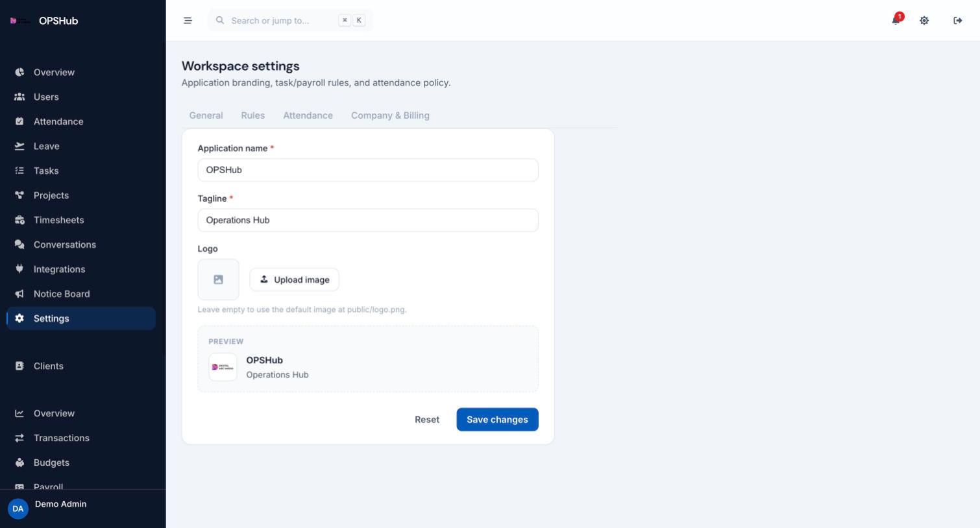Open the first Overview pie chart icon

coord(19,72)
